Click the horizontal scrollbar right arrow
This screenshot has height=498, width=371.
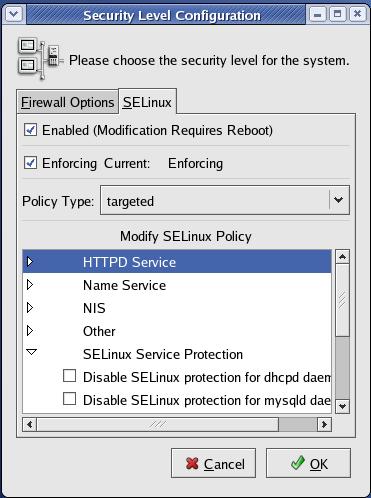[x=324, y=425]
